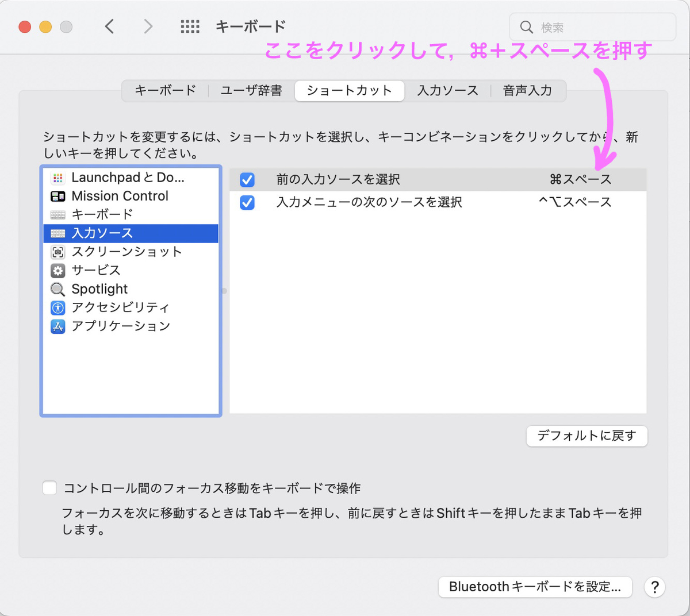This screenshot has width=690, height=616.
Task: Open the help question mark button
Action: [x=654, y=587]
